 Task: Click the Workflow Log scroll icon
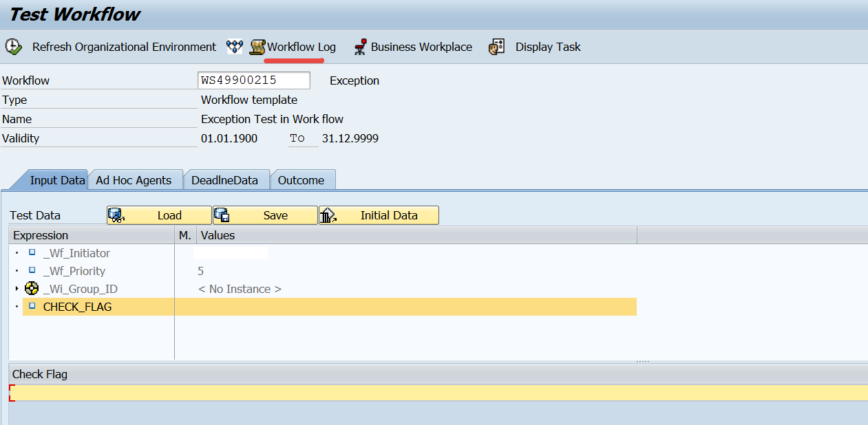(257, 47)
